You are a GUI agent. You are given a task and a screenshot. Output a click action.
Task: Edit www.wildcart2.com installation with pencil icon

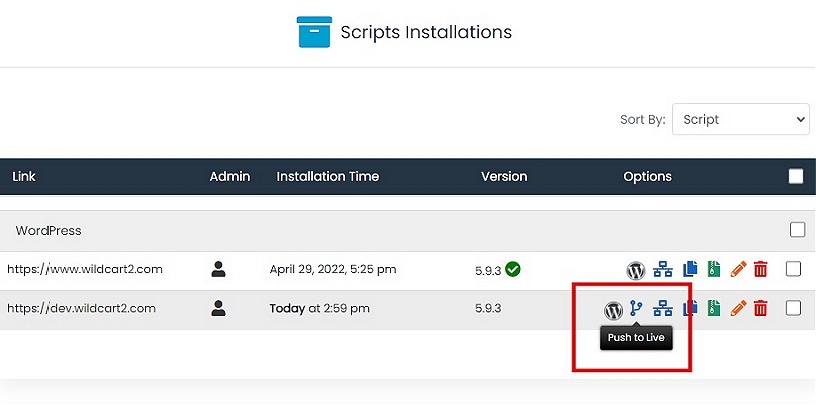738,270
